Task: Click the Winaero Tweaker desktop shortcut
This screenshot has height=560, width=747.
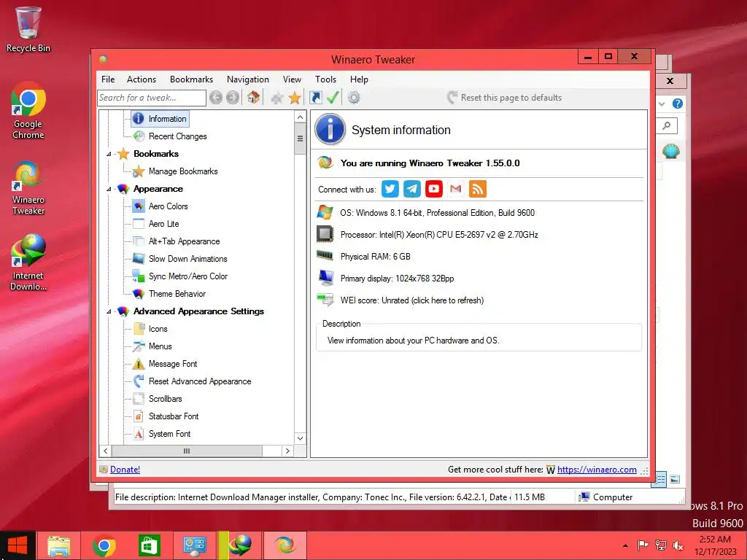Action: (28, 187)
